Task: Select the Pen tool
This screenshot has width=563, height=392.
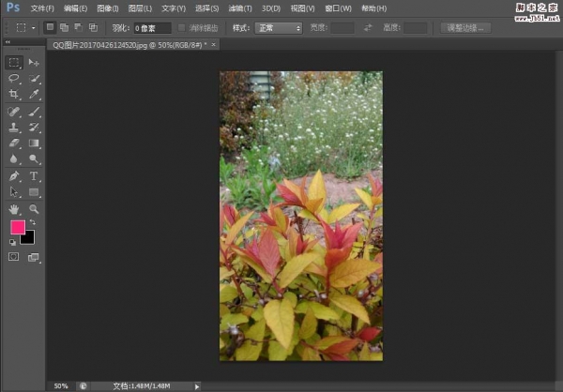Action: click(14, 176)
